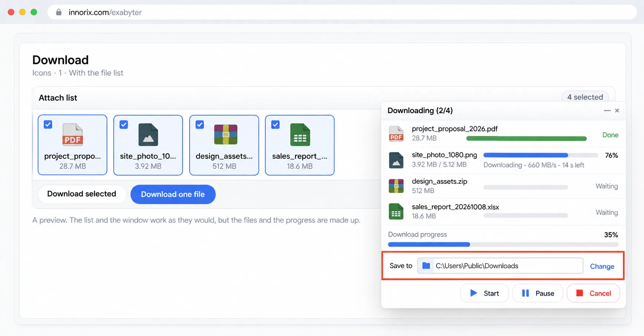Image resolution: width=644 pixels, height=336 pixels.
Task: Click the lock icon in the address bar
Action: pyautogui.click(x=59, y=12)
